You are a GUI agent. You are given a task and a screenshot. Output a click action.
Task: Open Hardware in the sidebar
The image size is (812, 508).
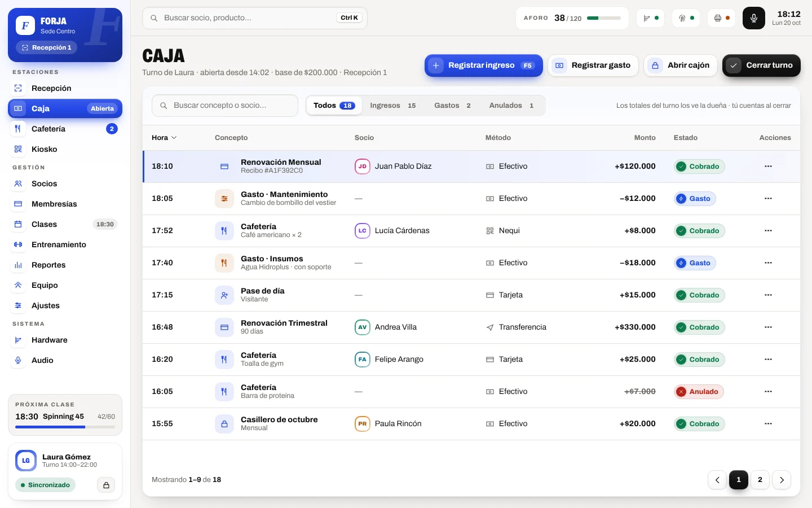click(65, 340)
